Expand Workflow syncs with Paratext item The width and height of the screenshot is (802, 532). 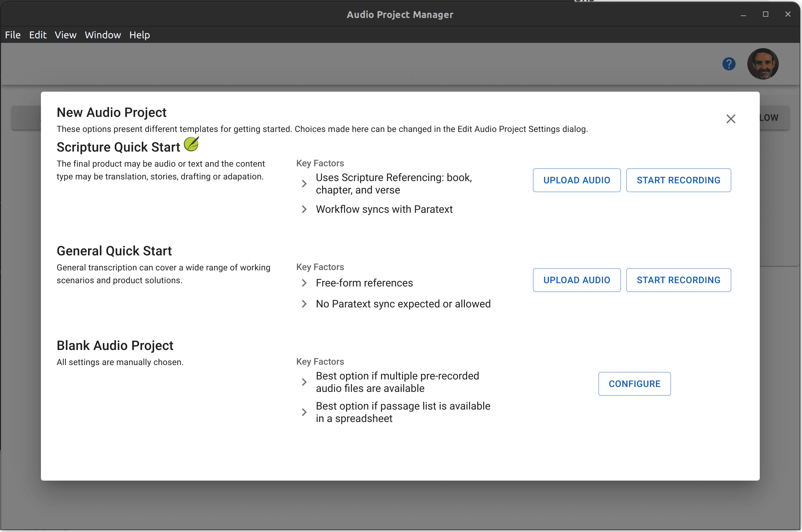click(304, 209)
